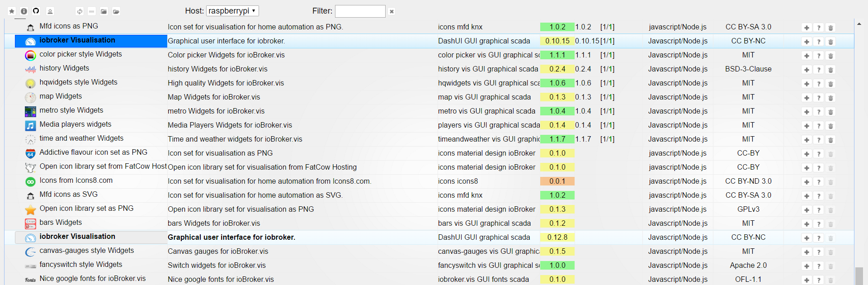Delete the color picker style Widgets adapter
The image size is (868, 285).
(830, 56)
